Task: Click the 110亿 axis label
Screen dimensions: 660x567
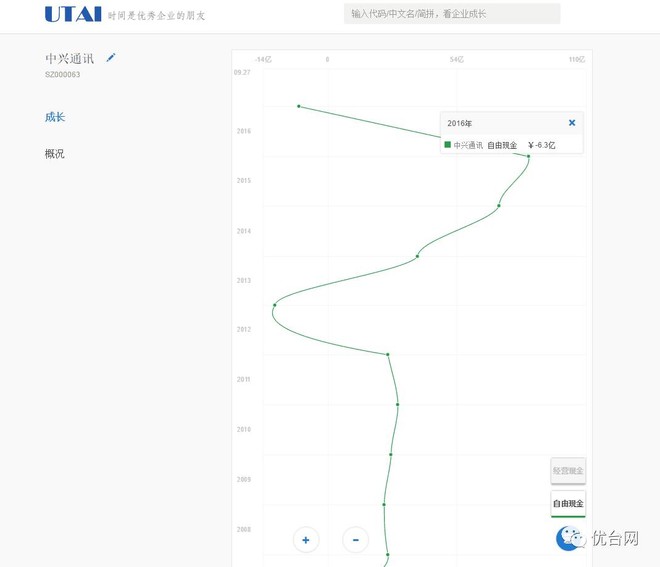Action: pos(577,59)
